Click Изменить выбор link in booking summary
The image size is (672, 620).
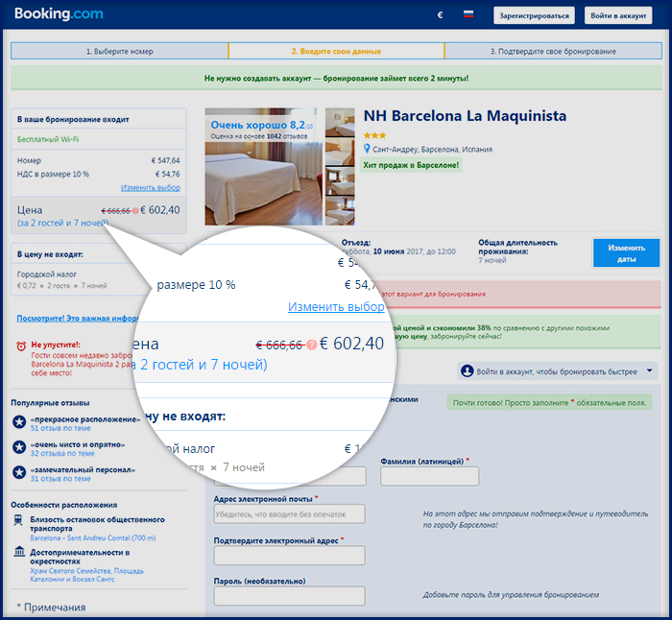pos(151,188)
